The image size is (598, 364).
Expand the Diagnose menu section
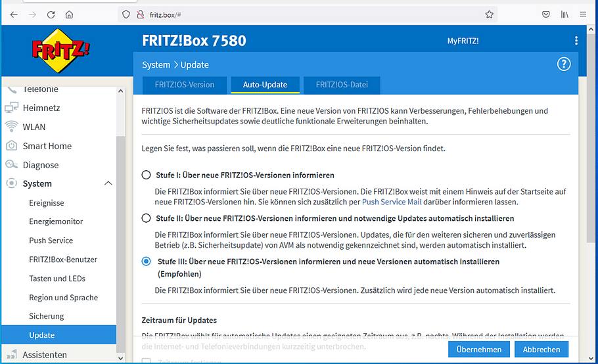coord(40,165)
